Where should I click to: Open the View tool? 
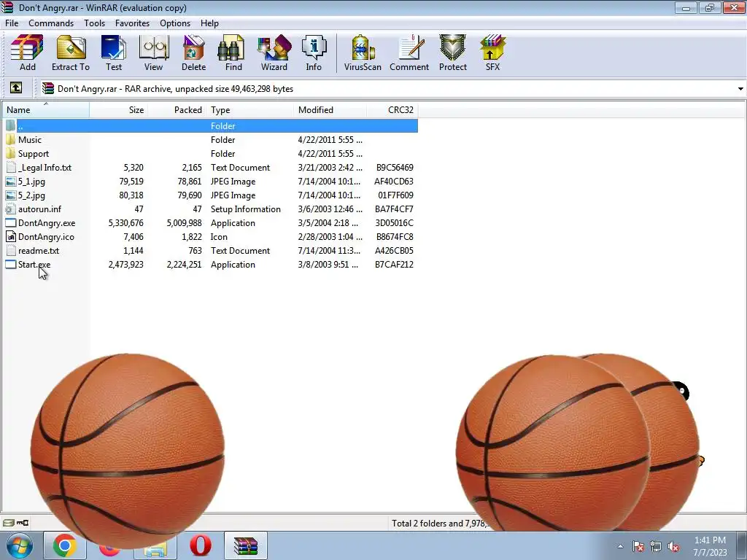(153, 52)
